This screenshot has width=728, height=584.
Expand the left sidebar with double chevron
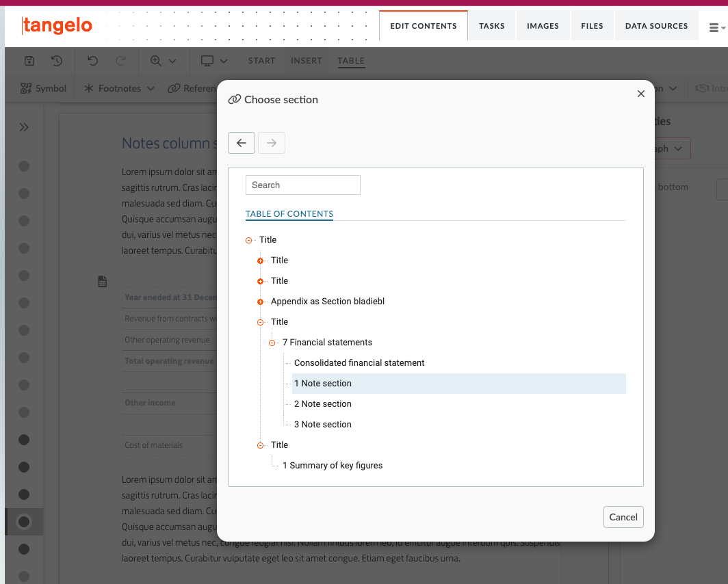(24, 127)
